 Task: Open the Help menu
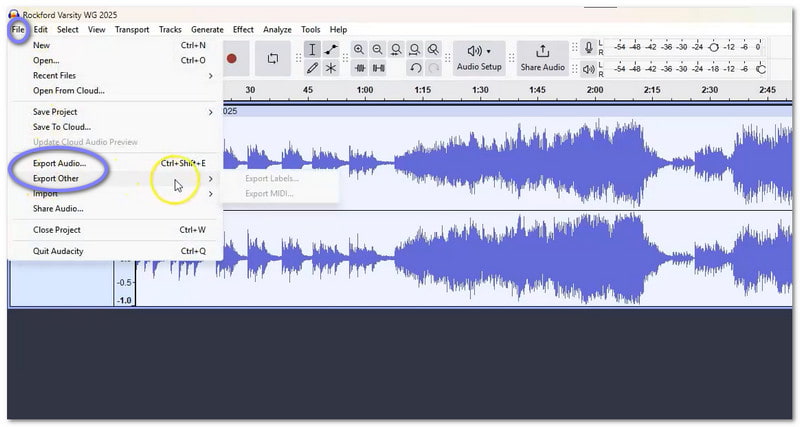(338, 30)
